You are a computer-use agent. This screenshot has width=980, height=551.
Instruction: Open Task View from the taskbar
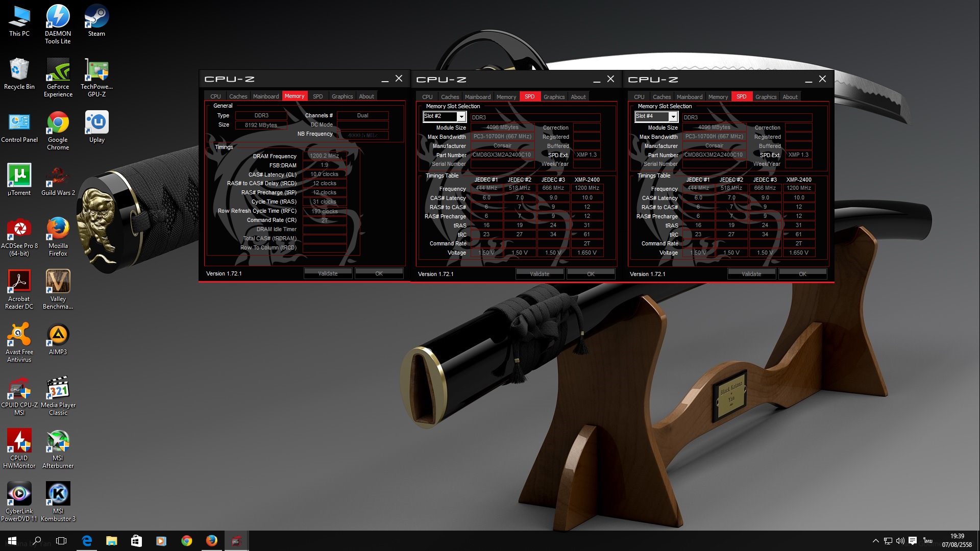tap(61, 541)
